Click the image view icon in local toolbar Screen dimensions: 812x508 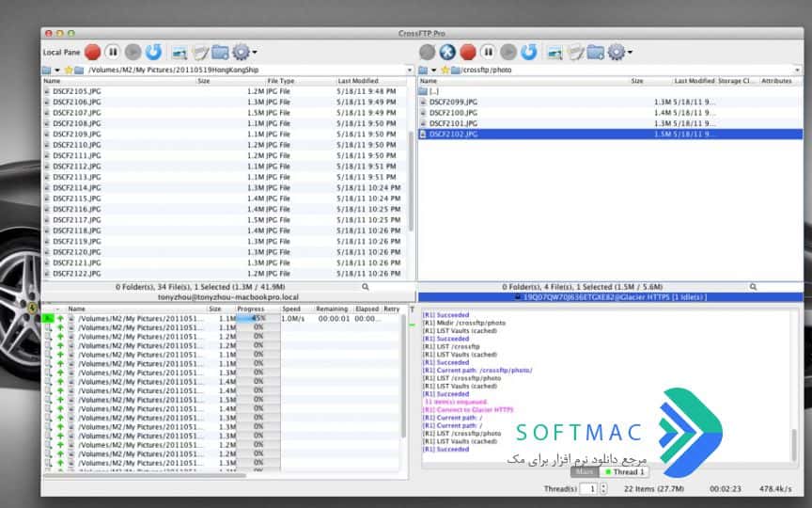(x=180, y=53)
